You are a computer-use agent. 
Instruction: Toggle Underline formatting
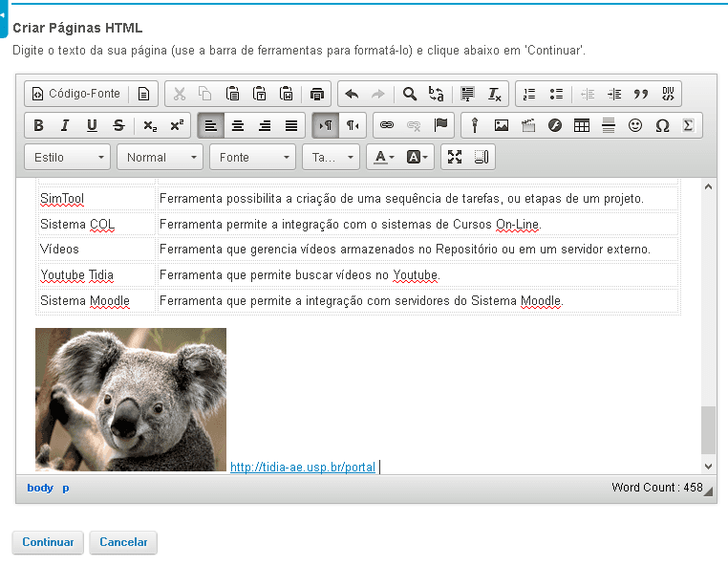pyautogui.click(x=92, y=125)
